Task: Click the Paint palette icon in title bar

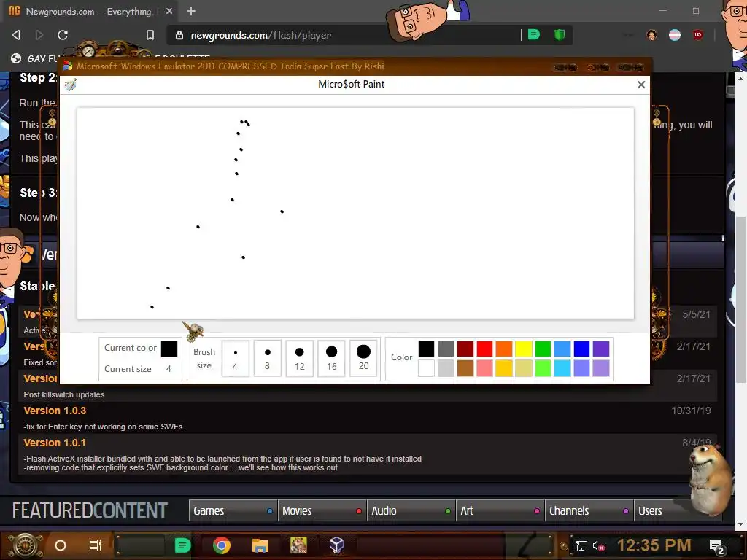Action: pos(71,85)
